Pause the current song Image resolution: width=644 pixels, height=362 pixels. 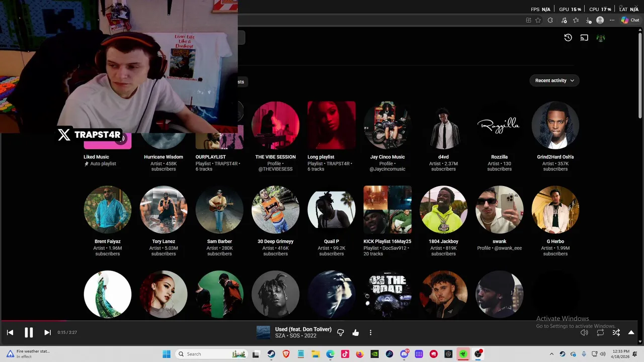pyautogui.click(x=29, y=332)
